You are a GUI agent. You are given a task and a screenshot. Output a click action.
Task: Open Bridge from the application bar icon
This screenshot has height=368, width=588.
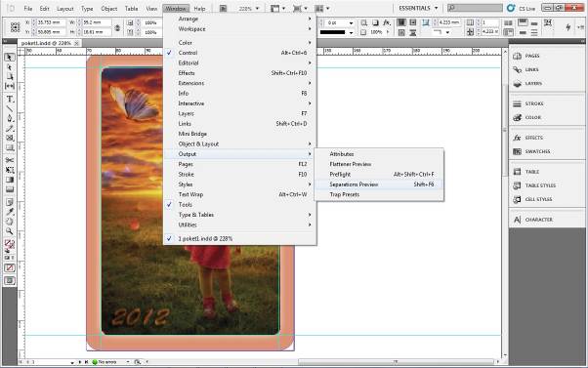(x=223, y=8)
